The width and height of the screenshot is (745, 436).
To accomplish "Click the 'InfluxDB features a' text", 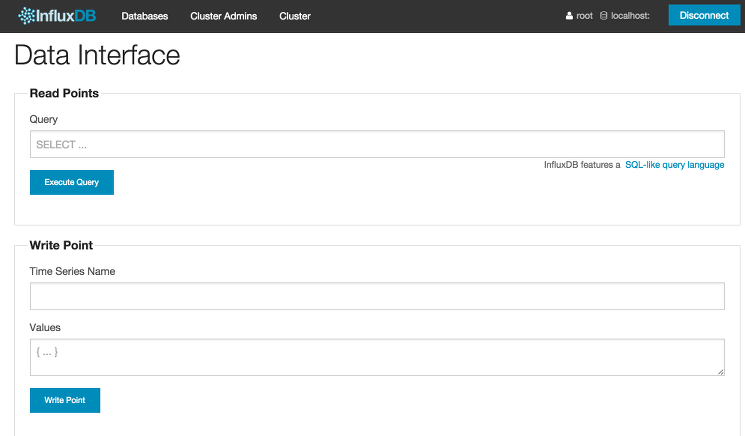I will click(582, 165).
